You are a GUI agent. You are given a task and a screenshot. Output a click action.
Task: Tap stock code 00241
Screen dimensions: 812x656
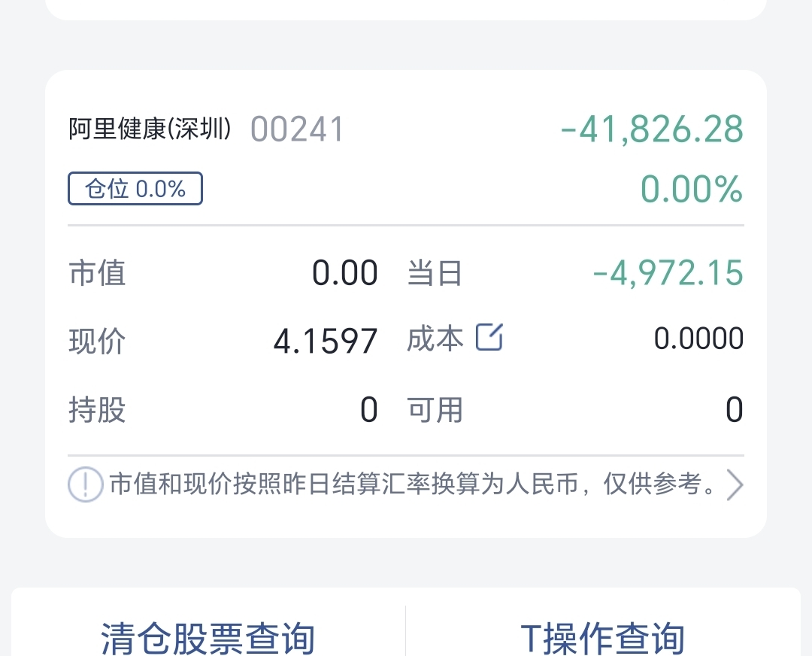click(x=297, y=129)
